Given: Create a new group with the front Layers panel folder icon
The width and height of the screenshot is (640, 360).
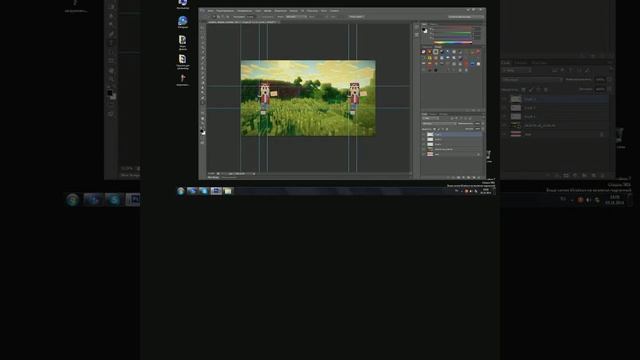Looking at the screenshot, I should tap(469, 178).
